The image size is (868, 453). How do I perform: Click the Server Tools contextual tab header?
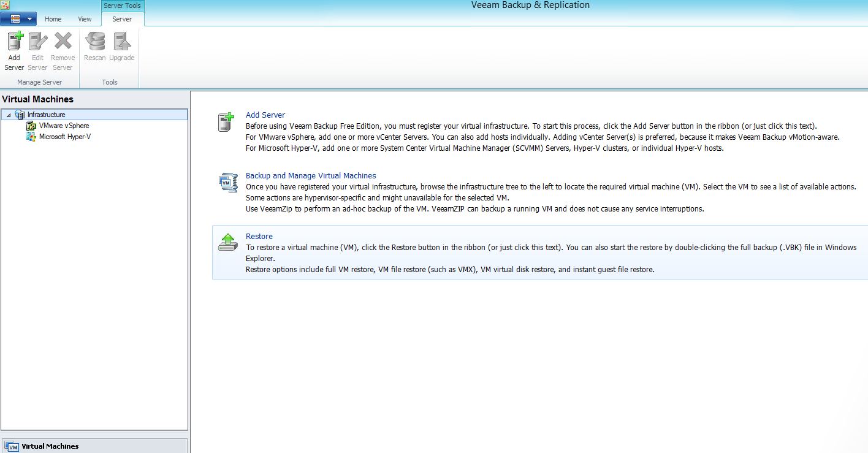(123, 6)
